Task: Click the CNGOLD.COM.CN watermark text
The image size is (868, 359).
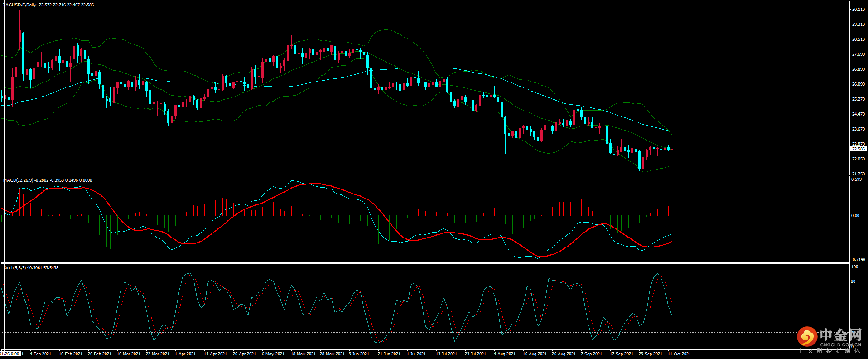Action: pos(840,345)
